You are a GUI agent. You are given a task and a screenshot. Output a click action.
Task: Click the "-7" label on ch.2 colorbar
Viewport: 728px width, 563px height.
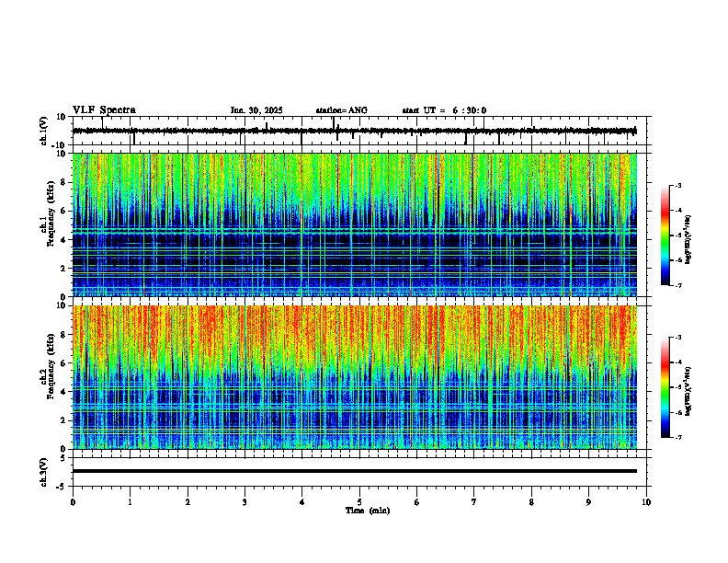tap(678, 437)
